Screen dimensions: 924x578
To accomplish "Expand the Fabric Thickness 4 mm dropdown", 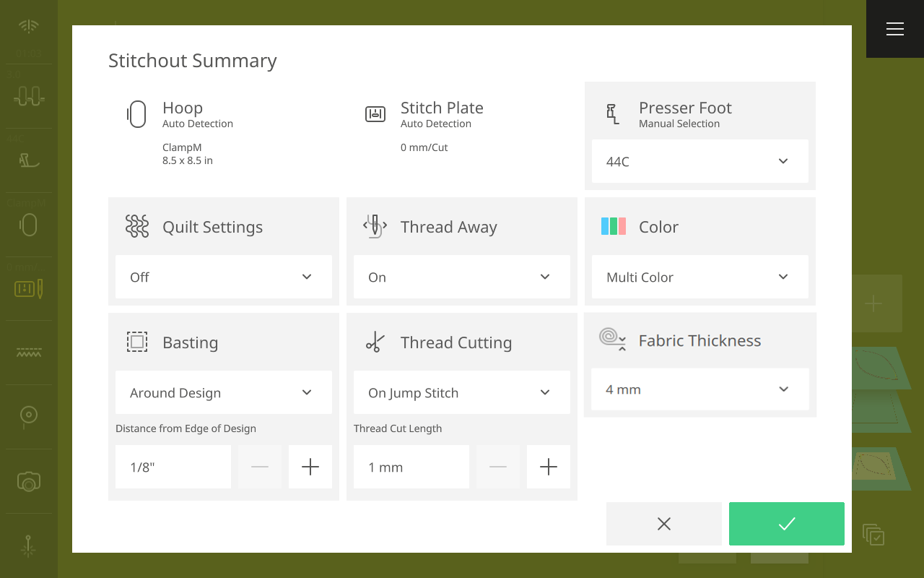I will [699, 389].
